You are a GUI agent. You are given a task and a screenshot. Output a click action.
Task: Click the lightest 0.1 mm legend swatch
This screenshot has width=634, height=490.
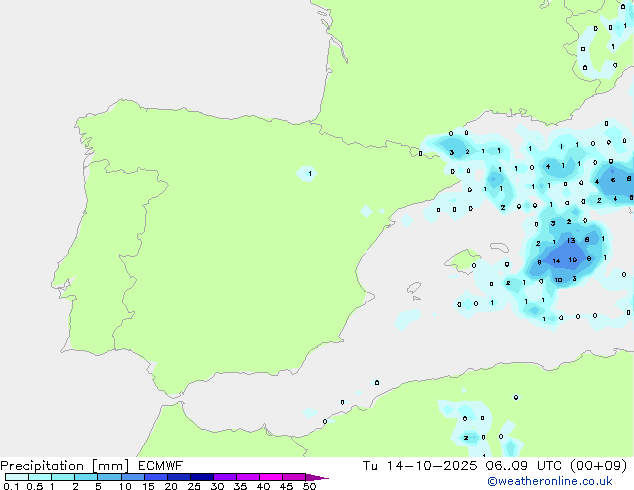(x=16, y=478)
